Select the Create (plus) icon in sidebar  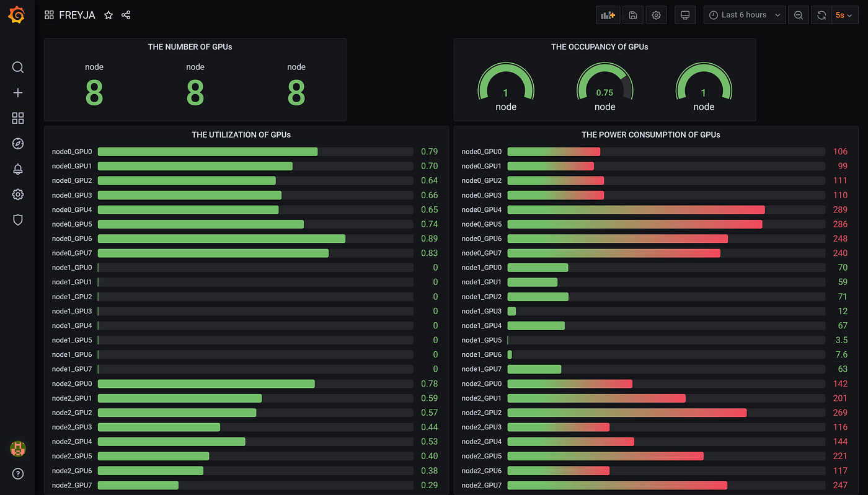17,92
